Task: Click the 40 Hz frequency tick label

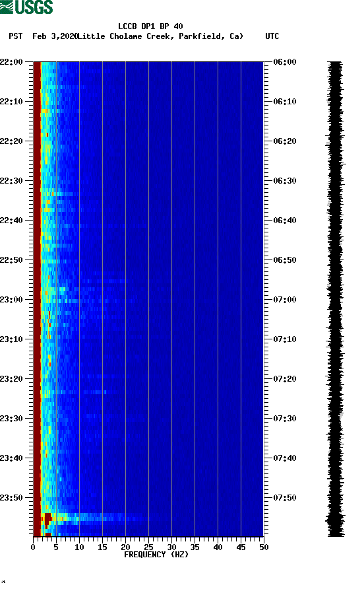Action: (218, 547)
